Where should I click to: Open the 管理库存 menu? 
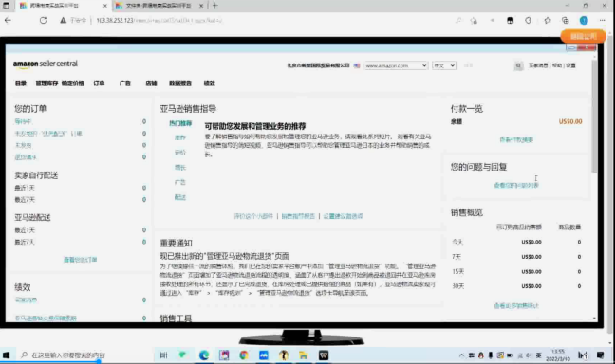[47, 83]
